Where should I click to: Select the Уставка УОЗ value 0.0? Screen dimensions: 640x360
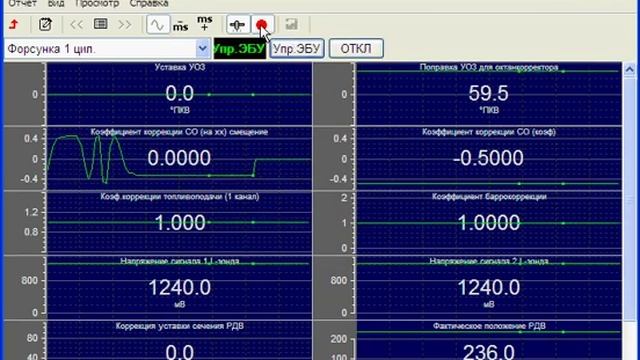180,93
